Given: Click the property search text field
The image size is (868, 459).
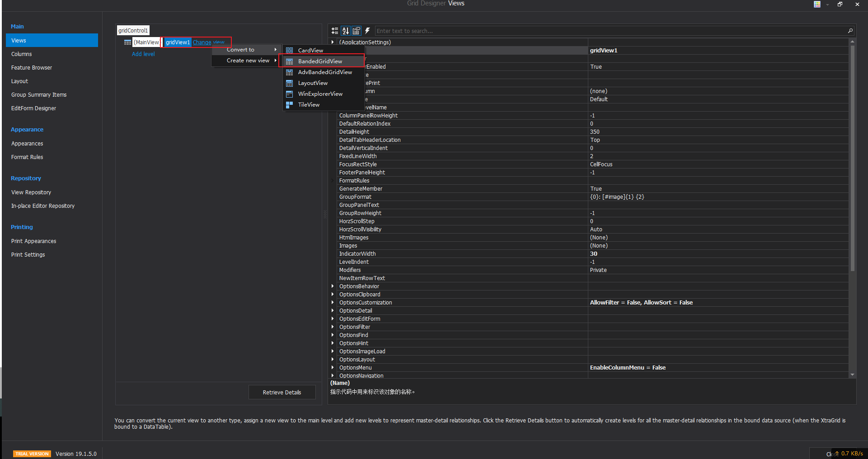Looking at the screenshot, I should pyautogui.click(x=611, y=31).
